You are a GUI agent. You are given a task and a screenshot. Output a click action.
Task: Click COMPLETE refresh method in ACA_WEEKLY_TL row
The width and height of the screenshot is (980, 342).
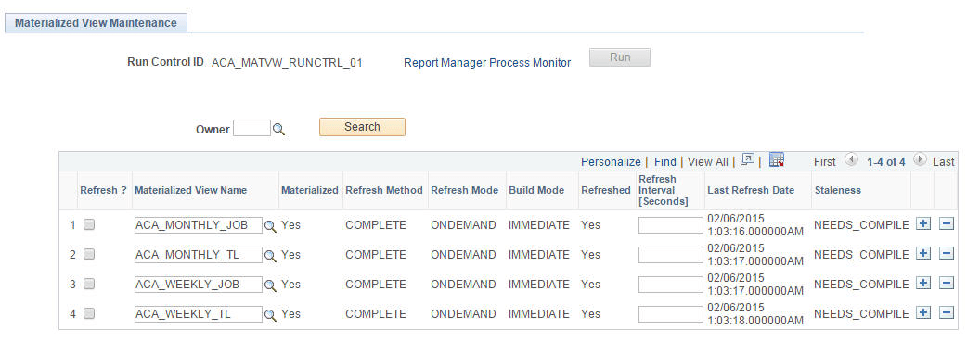pos(376,314)
